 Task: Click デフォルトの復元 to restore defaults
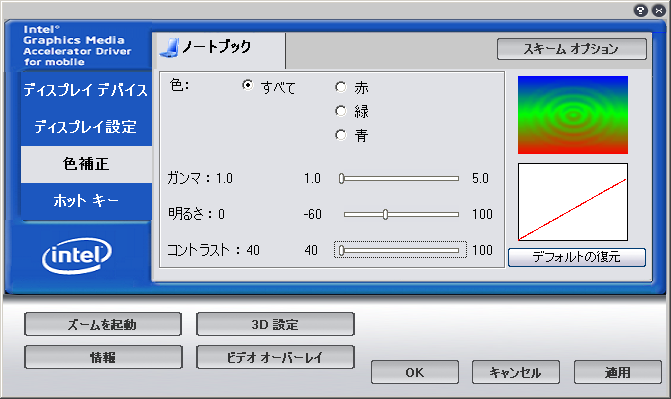(577, 257)
